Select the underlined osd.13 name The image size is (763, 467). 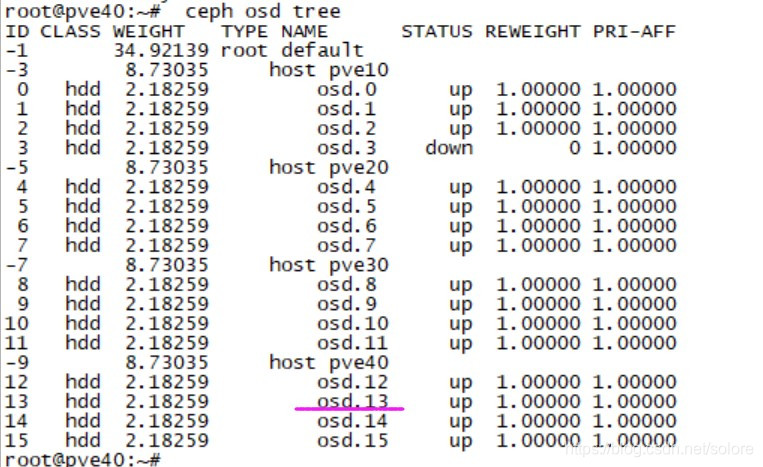pos(353,401)
